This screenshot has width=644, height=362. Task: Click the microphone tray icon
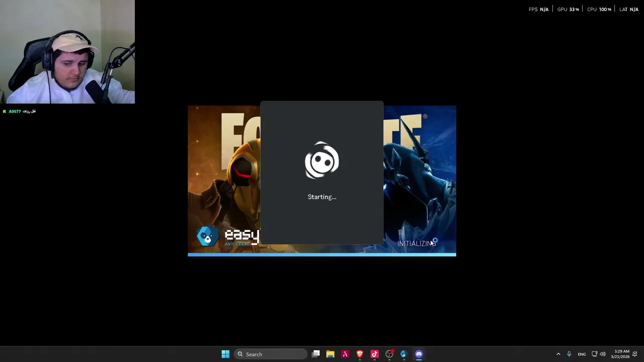[x=569, y=354]
